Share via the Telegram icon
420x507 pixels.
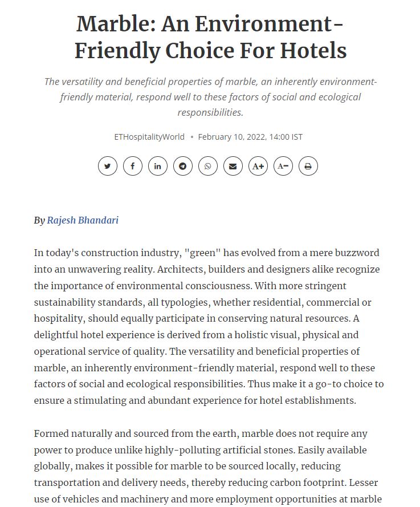pos(183,166)
